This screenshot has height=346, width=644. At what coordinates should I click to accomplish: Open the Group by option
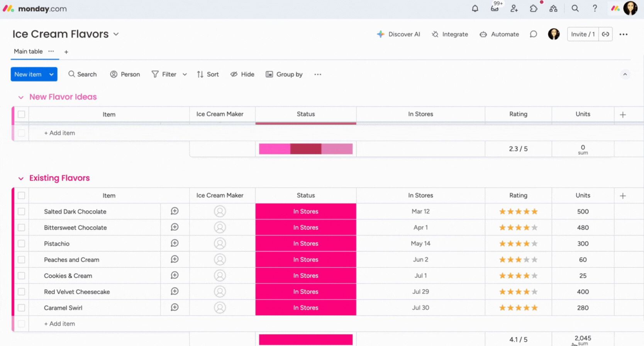(284, 75)
